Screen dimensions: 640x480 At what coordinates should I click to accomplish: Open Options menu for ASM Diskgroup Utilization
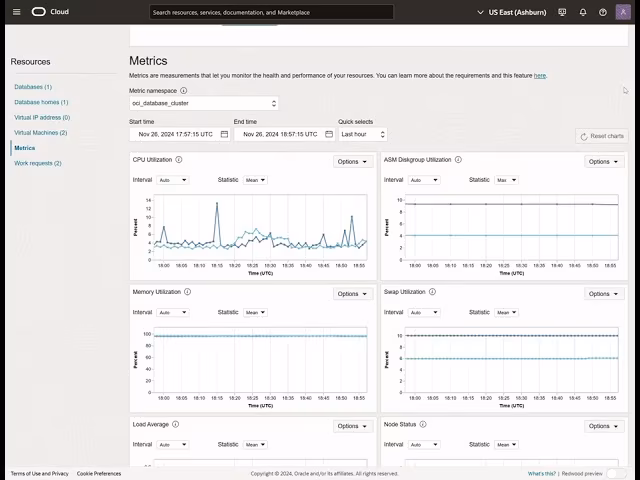point(603,161)
